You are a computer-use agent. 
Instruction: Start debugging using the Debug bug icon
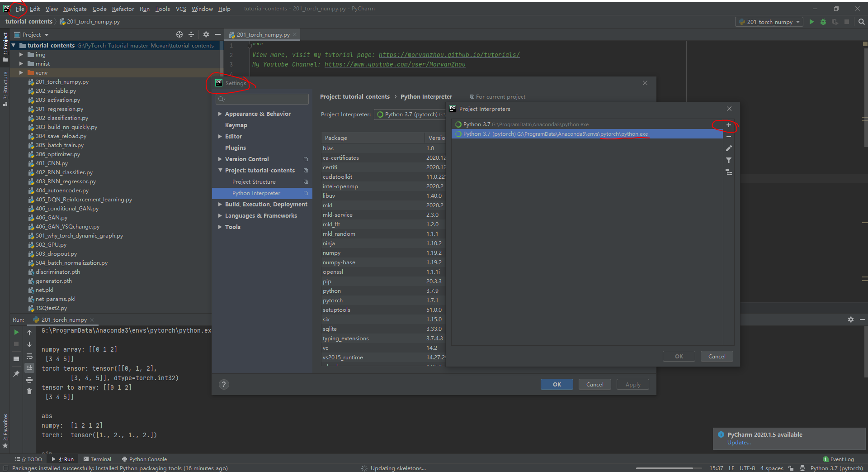(x=823, y=22)
